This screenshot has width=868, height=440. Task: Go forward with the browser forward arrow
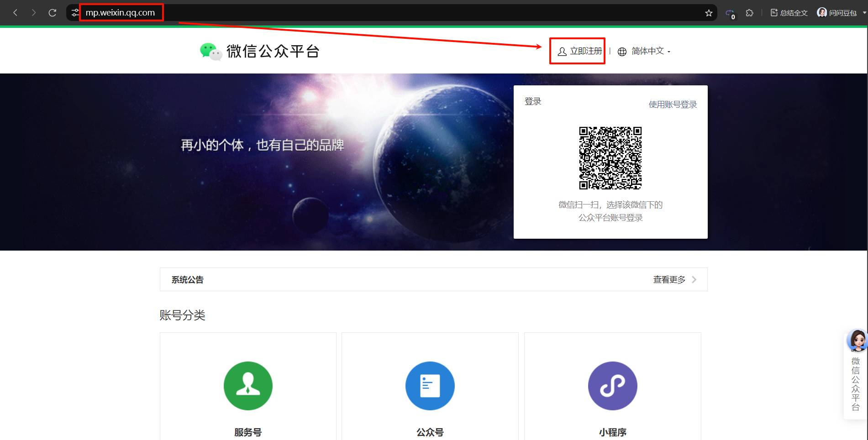point(34,13)
